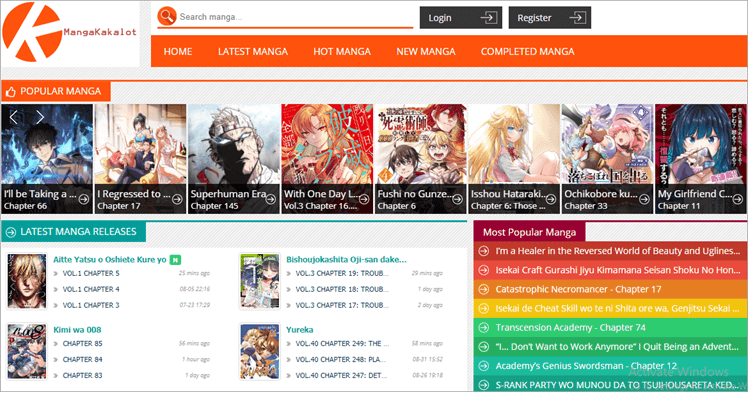Click the arrow icon beside I'm a Healer entry

tap(483, 251)
